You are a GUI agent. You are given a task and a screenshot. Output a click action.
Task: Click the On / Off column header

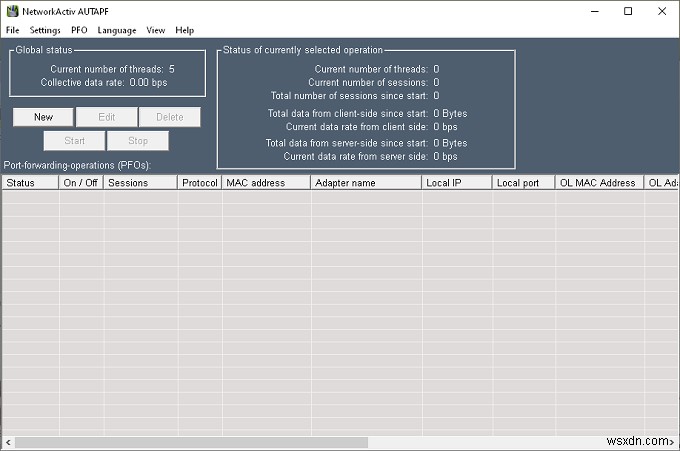(80, 183)
